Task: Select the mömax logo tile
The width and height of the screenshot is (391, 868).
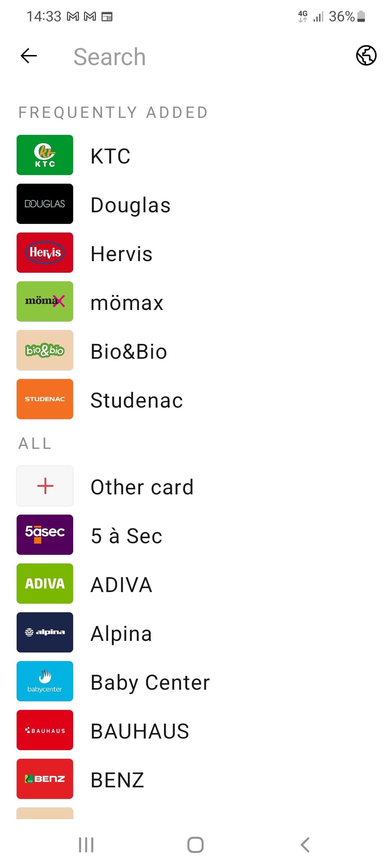Action: (x=45, y=302)
